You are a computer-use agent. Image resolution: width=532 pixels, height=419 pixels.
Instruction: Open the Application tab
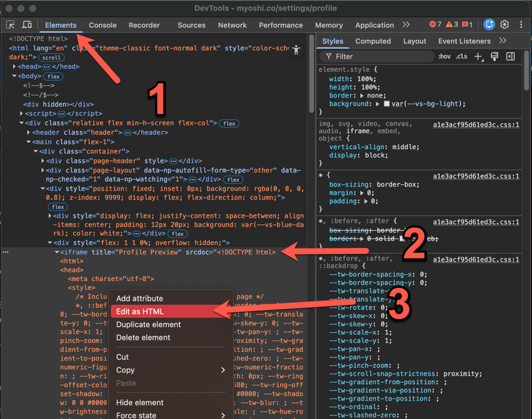point(374,25)
